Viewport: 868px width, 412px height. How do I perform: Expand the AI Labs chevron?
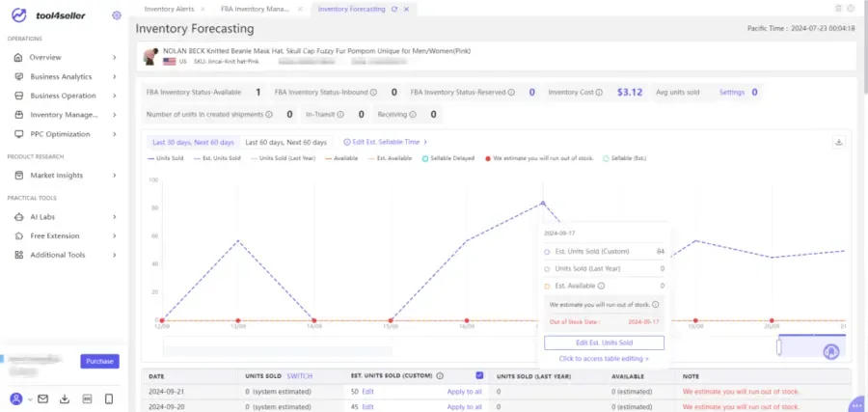click(115, 217)
